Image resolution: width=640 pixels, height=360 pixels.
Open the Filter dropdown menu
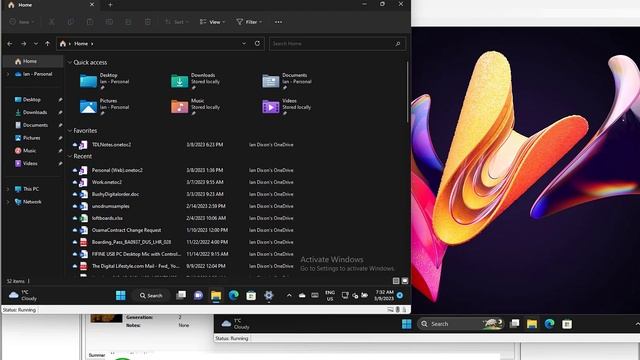(x=249, y=22)
